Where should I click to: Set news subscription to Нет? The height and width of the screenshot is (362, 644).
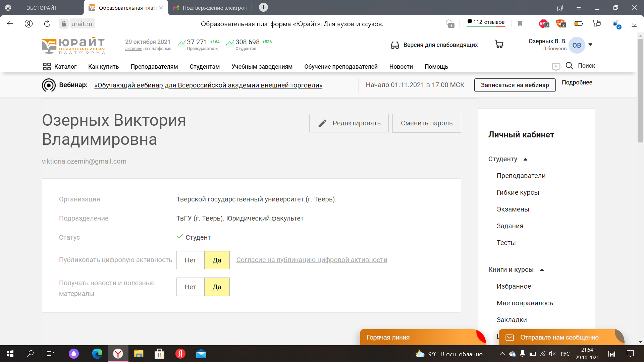click(190, 287)
